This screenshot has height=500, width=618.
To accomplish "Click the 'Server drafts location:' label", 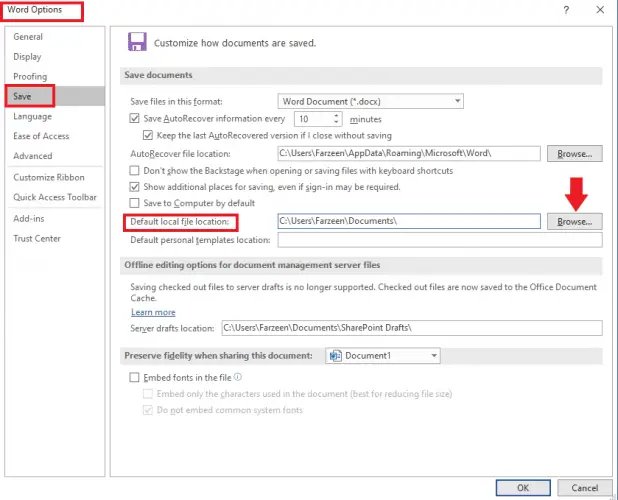I will click(172, 328).
